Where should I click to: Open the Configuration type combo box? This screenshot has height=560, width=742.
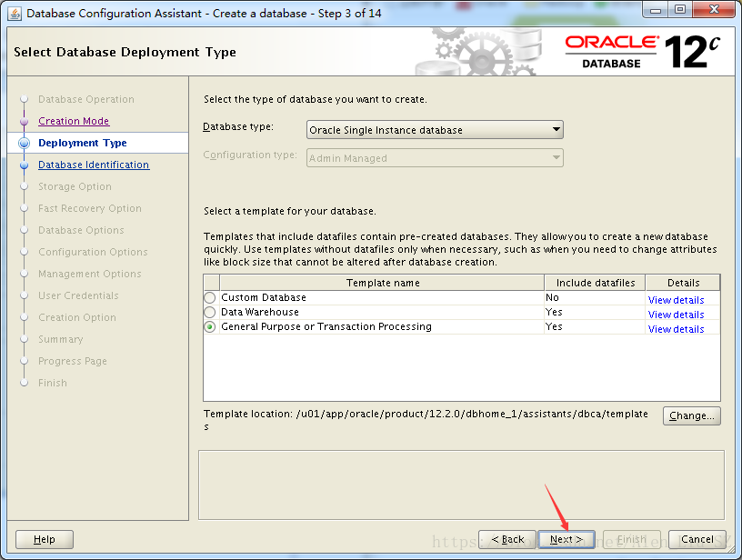[435, 158]
